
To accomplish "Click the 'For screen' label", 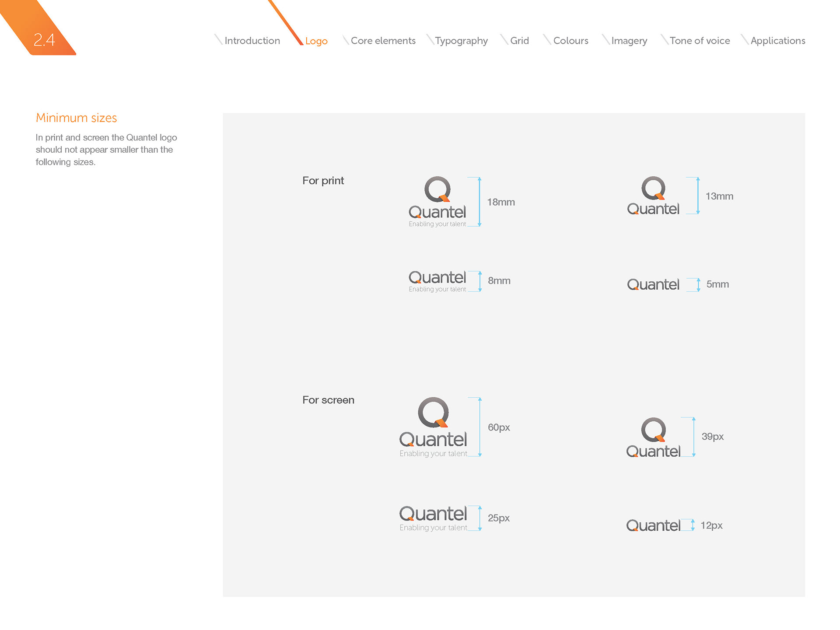I will pos(328,400).
